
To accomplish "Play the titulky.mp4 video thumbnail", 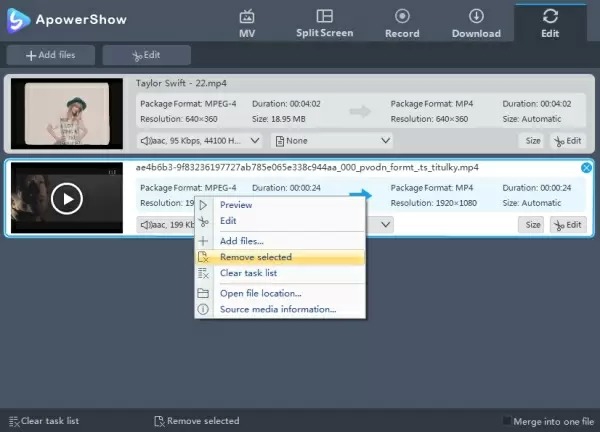I will (x=67, y=198).
